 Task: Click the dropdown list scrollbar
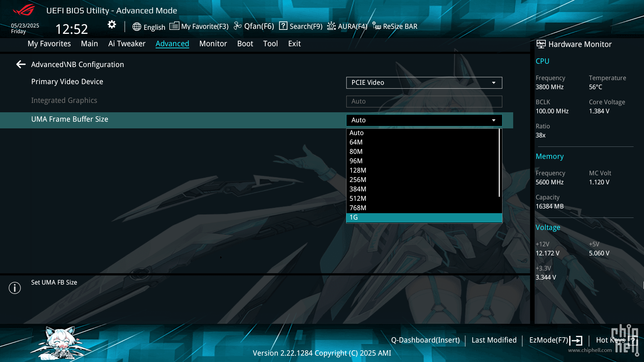pos(499,163)
